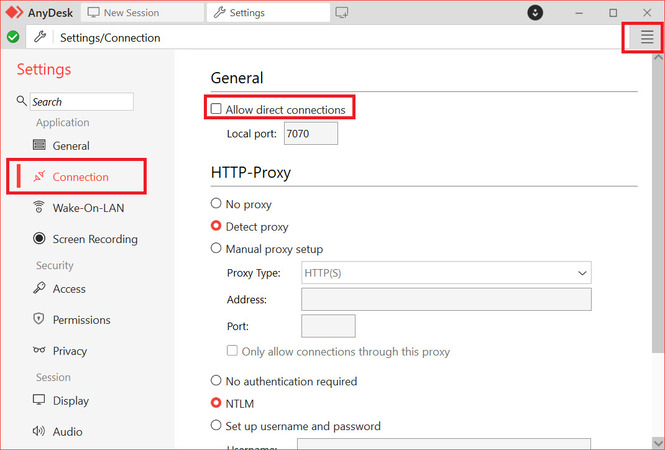Image resolution: width=665 pixels, height=450 pixels.
Task: Switch to the New Session tab
Action: click(x=142, y=13)
